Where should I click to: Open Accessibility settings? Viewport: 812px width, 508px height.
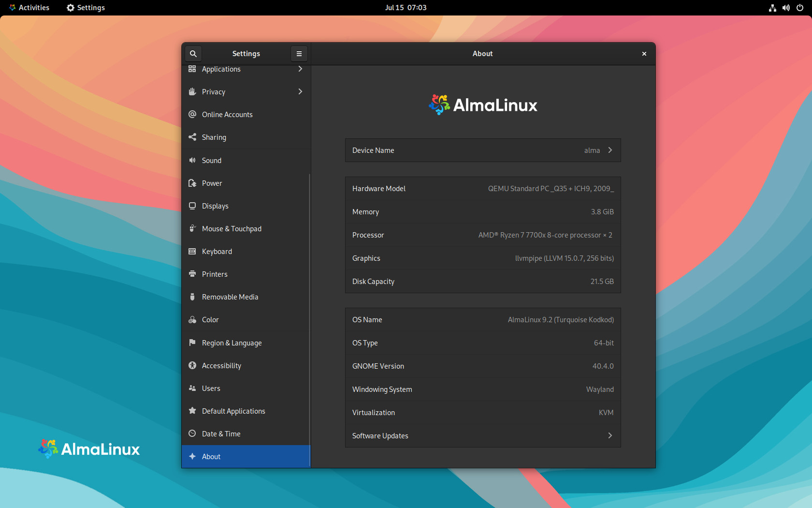[x=246, y=366]
